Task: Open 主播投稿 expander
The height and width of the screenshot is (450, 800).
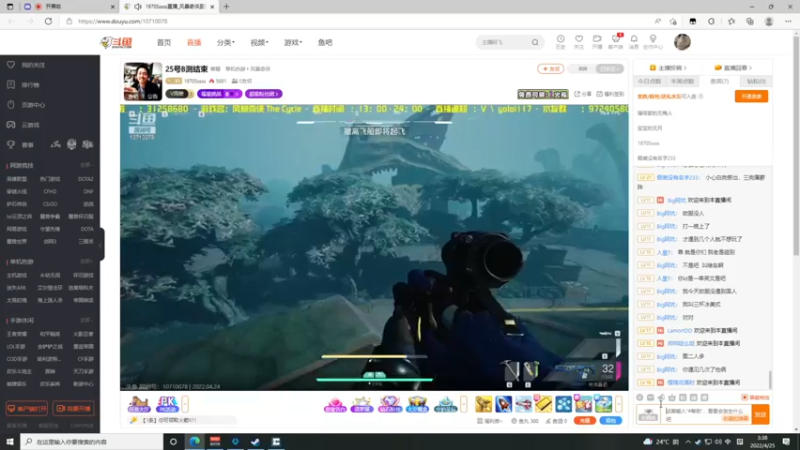Action: click(668, 67)
